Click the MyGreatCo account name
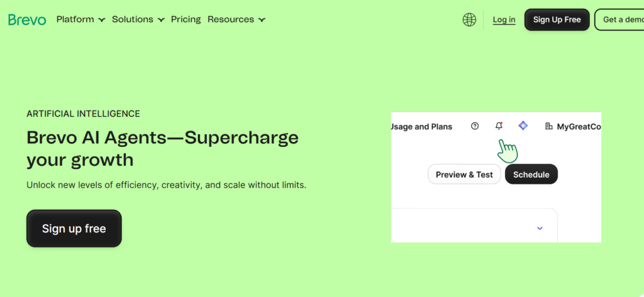644x297 pixels. pyautogui.click(x=579, y=127)
